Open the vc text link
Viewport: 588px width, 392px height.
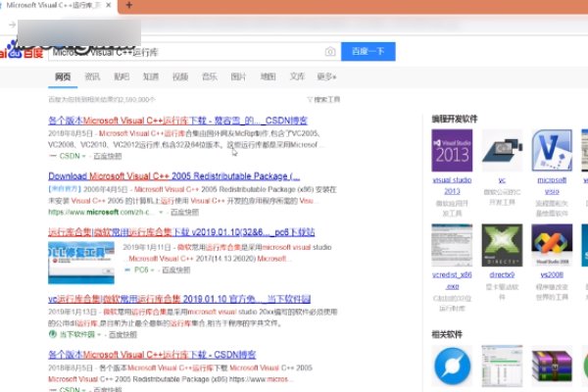[502, 180]
